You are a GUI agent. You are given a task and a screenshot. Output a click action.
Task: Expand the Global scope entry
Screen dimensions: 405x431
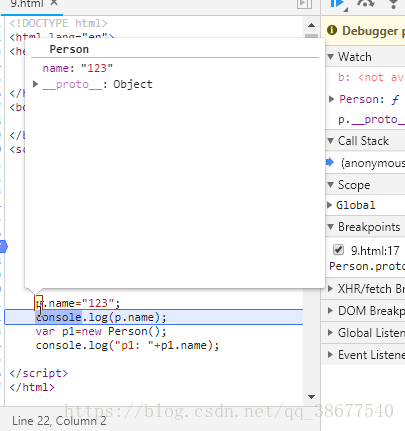tap(330, 205)
